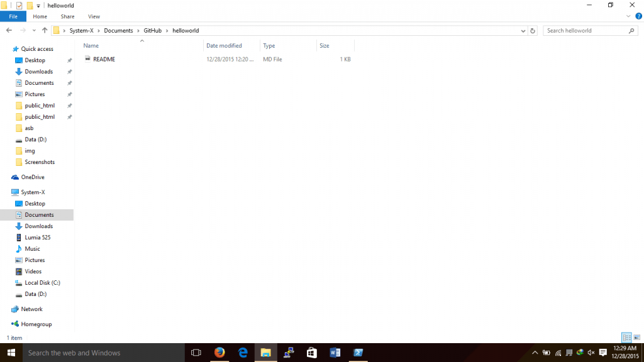Open PowerShell from the taskbar
The height and width of the screenshot is (362, 644).
click(x=358, y=353)
